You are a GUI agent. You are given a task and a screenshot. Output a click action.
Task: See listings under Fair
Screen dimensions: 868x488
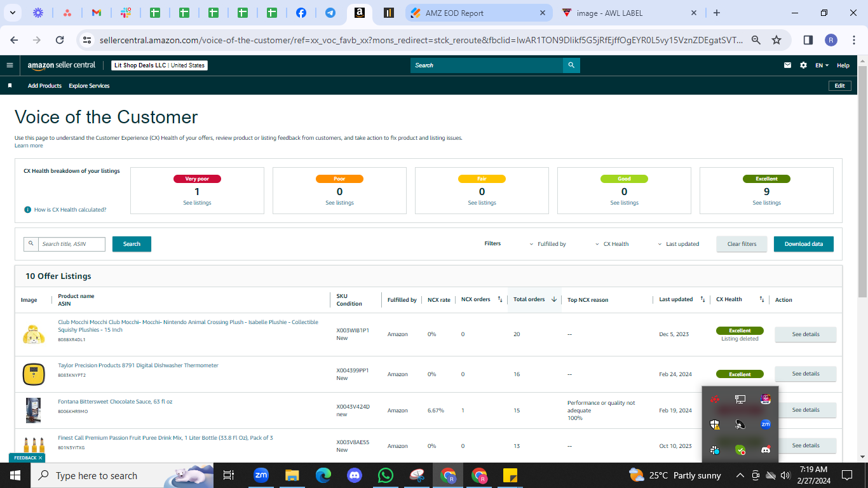pyautogui.click(x=482, y=203)
